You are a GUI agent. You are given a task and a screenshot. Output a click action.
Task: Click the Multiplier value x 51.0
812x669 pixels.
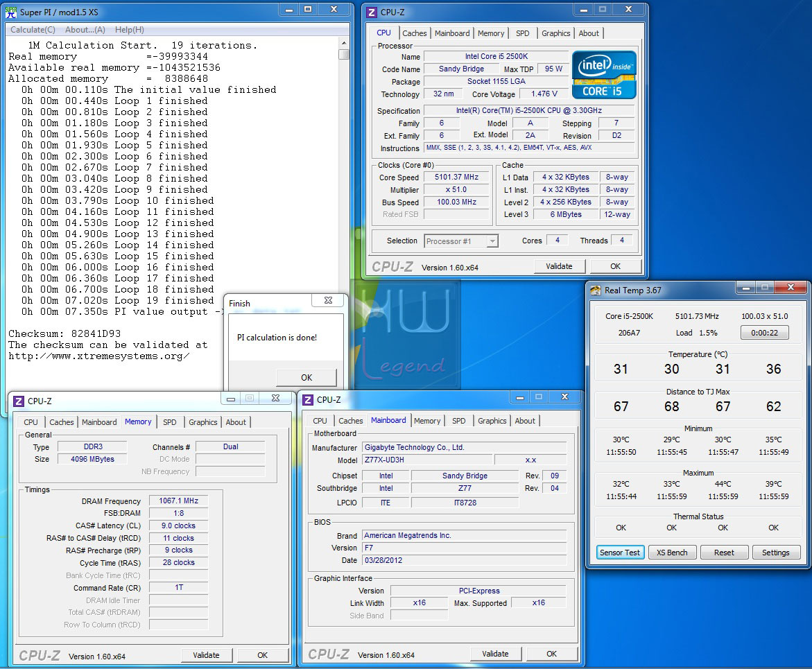tap(456, 189)
